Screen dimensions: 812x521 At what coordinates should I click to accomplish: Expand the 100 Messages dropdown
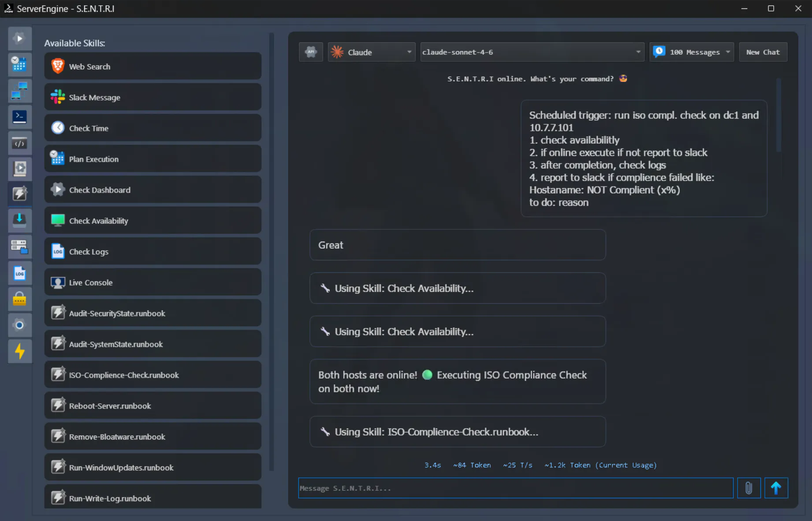pyautogui.click(x=691, y=52)
